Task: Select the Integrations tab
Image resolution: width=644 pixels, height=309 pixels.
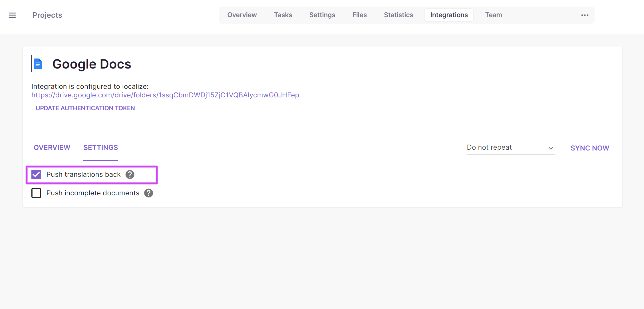Action: pyautogui.click(x=449, y=15)
